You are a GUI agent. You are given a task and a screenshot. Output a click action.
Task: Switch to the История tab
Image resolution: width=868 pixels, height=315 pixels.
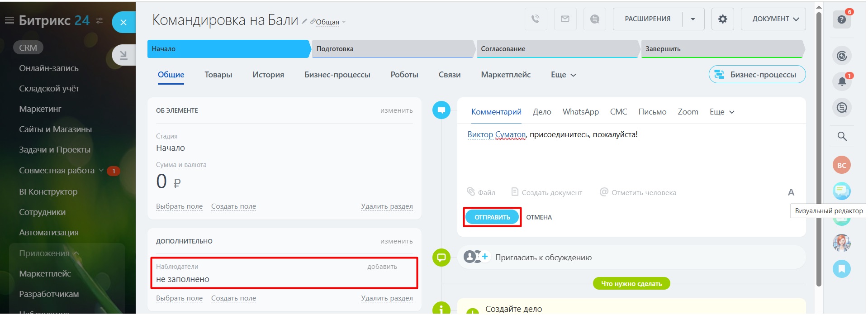tap(268, 75)
